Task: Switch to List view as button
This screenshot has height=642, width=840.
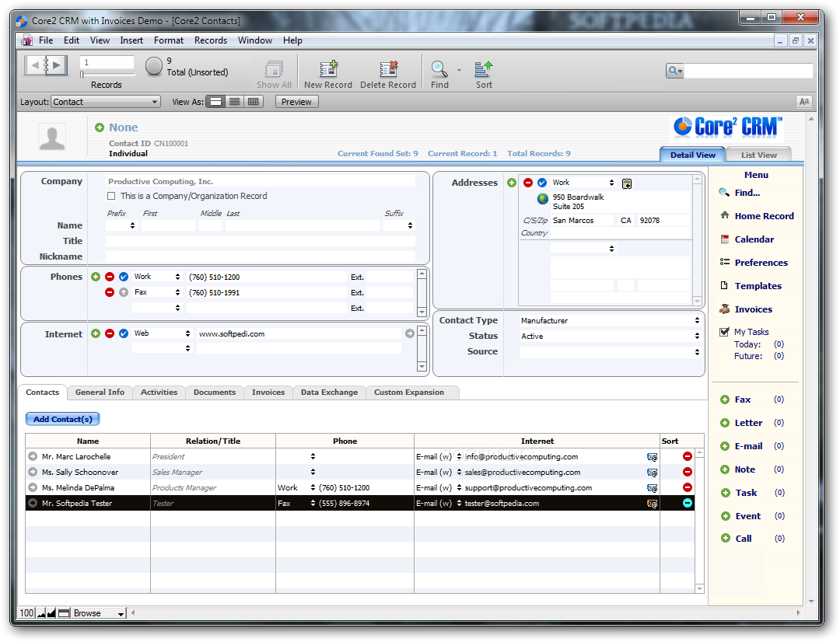Action: point(234,102)
